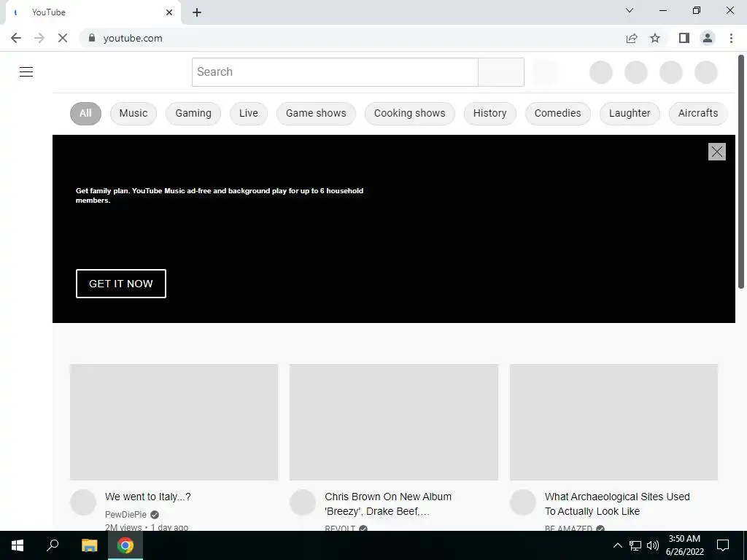
Task: Open the taskbar clock showing 3:50 AM
Action: point(684,545)
